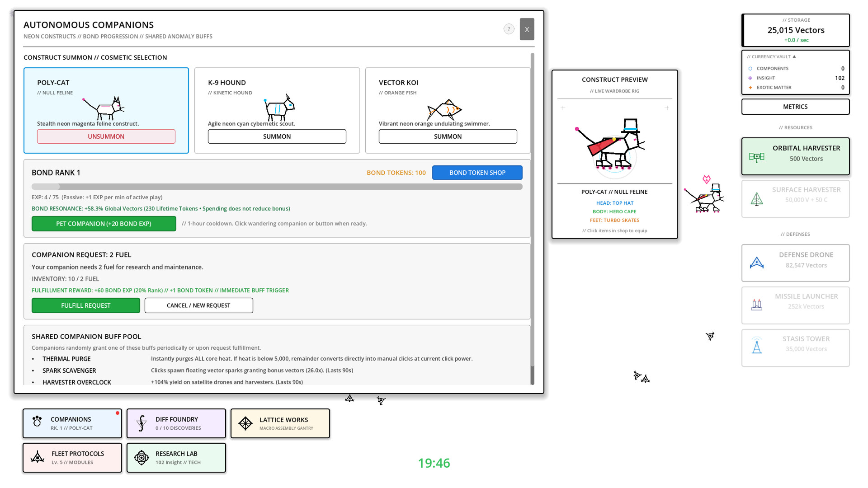Click the Missile Launcher rockets icon
This screenshot has height=488, width=868.
click(x=757, y=305)
